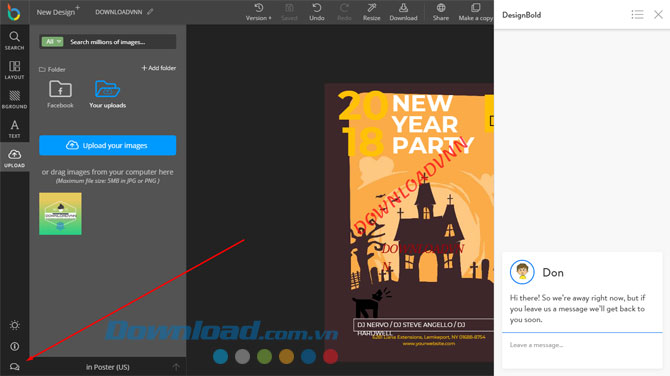Click the brightness settings sun icon
Viewport: 670px width, 376px height.
point(15,325)
